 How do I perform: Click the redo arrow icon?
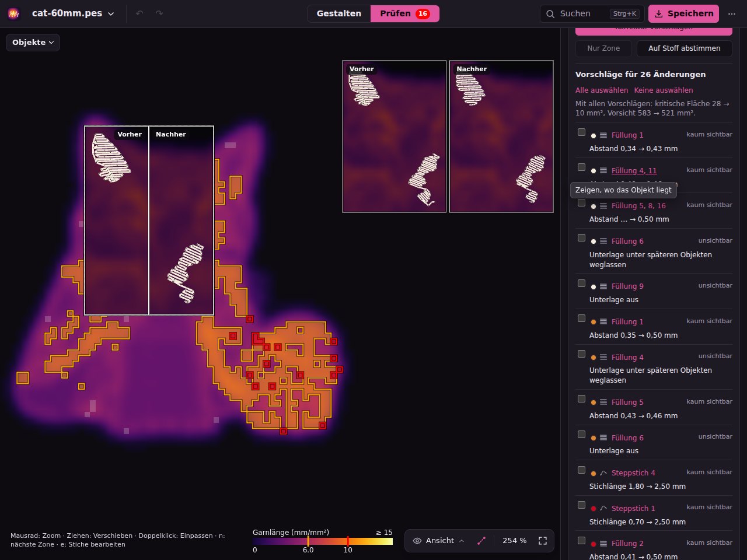coord(159,13)
